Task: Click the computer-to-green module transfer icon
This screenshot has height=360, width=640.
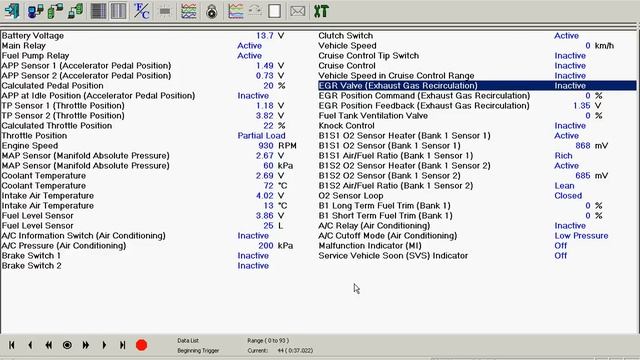Action: 76,11
